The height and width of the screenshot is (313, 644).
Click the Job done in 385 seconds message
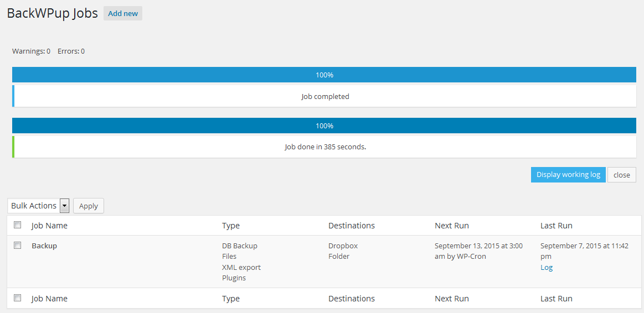click(x=325, y=147)
